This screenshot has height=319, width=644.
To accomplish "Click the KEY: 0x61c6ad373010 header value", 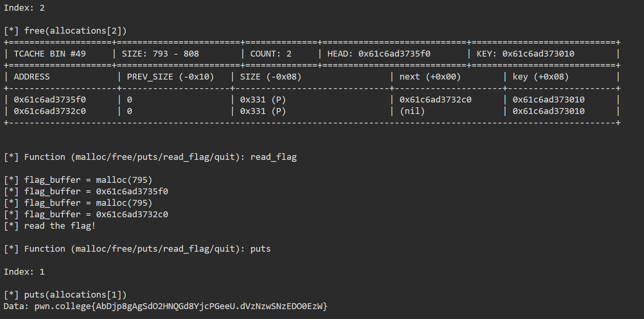I will (x=525, y=54).
